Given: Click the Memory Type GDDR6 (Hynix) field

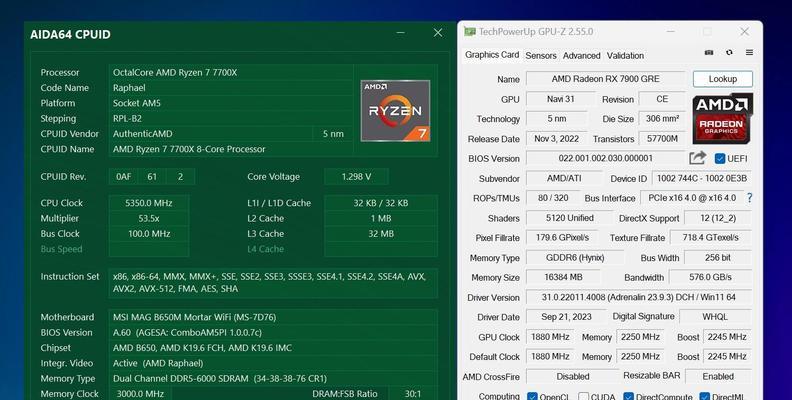Looking at the screenshot, I should (x=575, y=258).
